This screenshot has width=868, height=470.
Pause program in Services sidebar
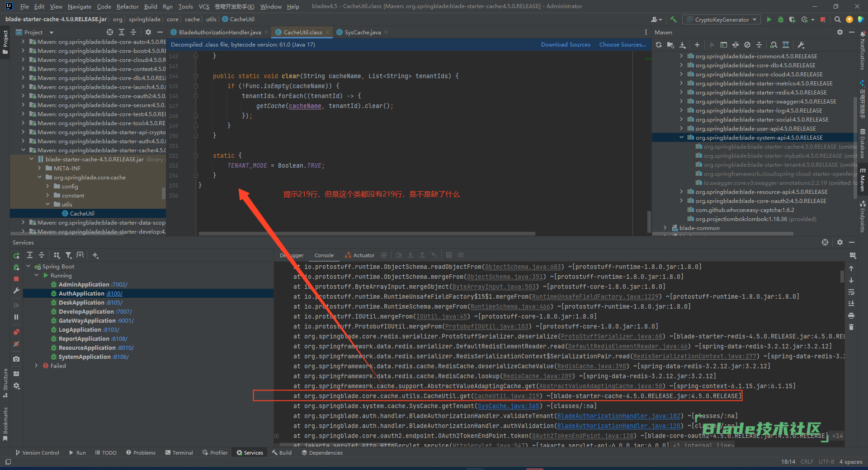[16, 317]
